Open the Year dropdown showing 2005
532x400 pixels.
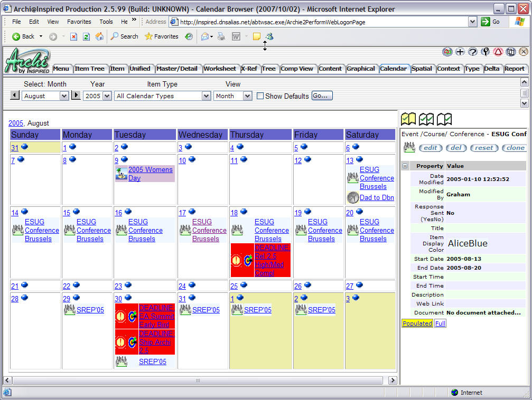97,96
